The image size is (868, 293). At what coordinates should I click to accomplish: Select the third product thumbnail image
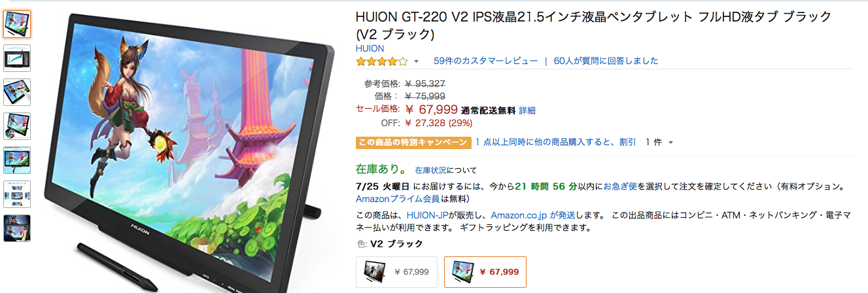(x=17, y=92)
